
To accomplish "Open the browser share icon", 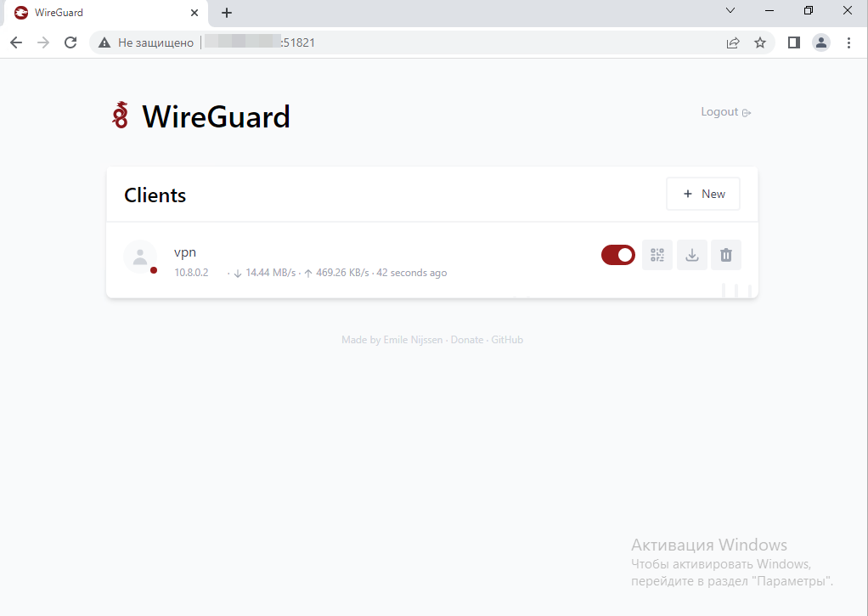I will 732,42.
